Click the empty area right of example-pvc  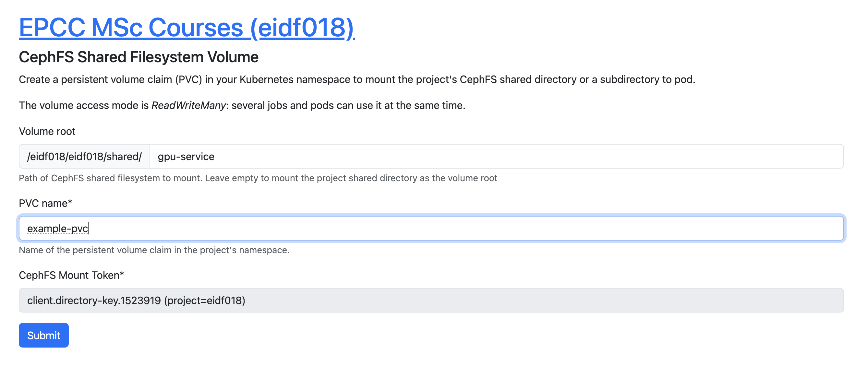(x=465, y=228)
